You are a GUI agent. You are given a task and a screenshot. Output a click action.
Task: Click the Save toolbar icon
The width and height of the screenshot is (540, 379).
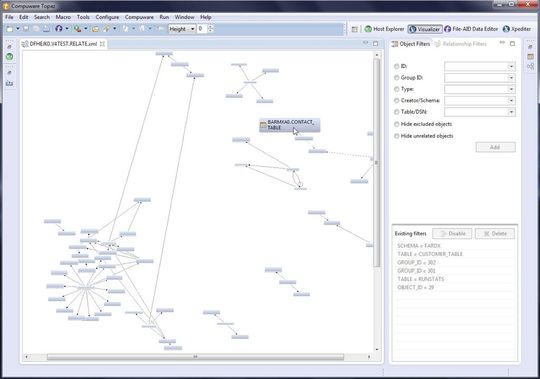tap(26, 29)
